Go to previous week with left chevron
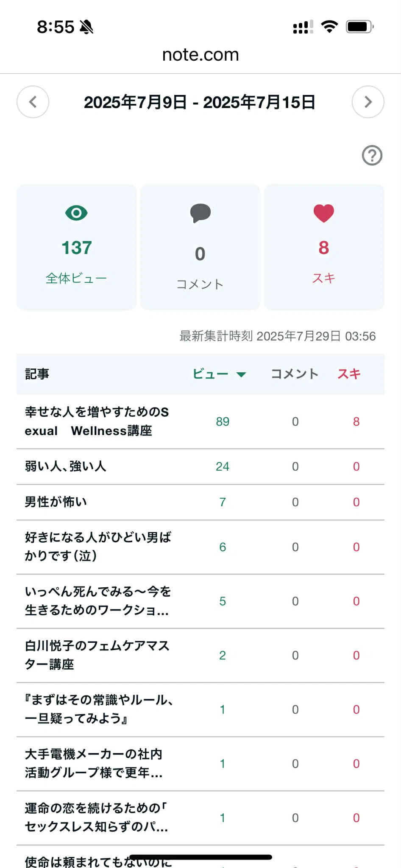The width and height of the screenshot is (401, 868). pos(33,102)
